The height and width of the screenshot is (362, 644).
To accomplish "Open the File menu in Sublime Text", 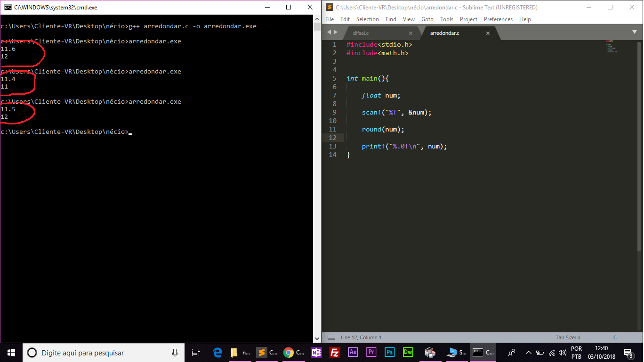I will 330,19.
